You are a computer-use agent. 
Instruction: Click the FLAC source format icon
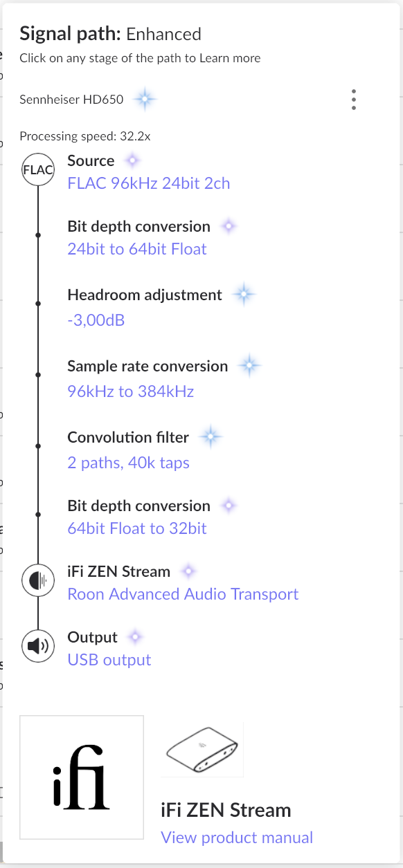point(38,170)
